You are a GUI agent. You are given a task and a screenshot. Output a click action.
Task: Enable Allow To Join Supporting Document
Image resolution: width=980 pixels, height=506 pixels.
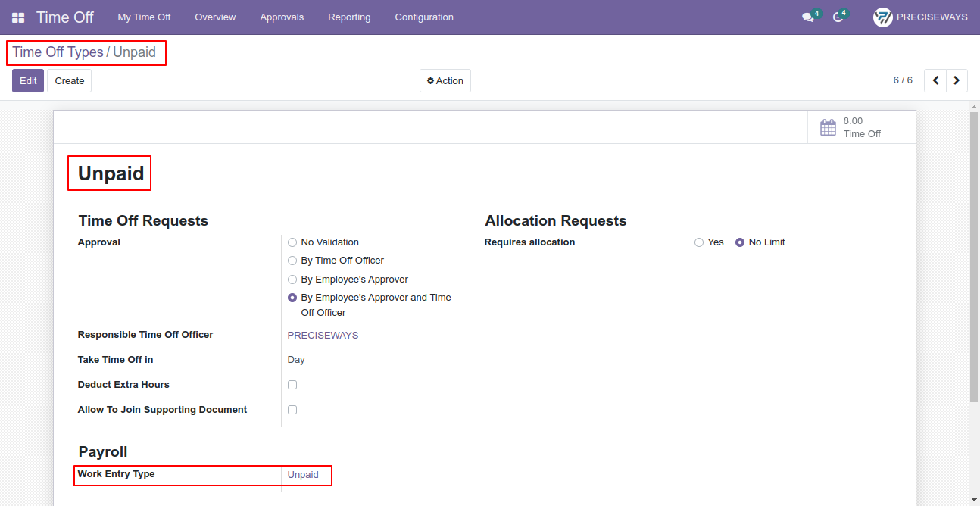(292, 410)
